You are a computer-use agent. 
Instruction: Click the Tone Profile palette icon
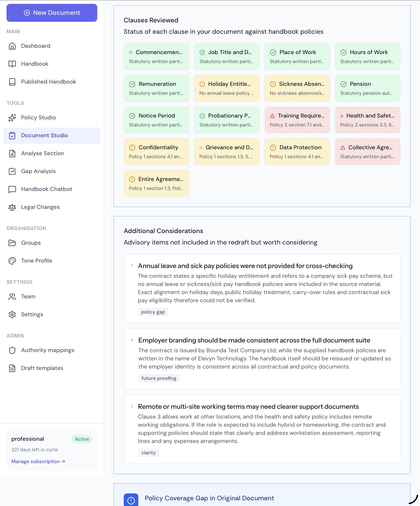(12, 261)
